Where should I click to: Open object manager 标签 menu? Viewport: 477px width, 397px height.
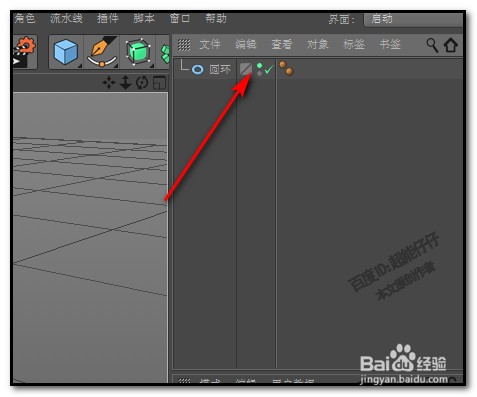(354, 45)
